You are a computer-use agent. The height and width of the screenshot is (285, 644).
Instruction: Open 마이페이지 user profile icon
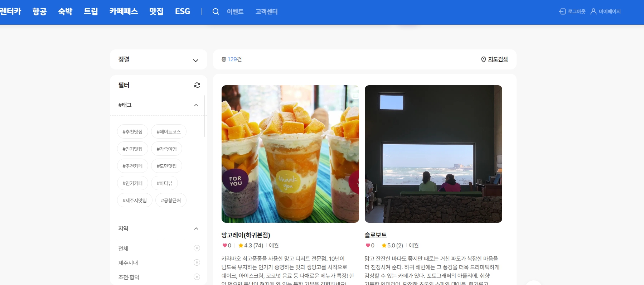click(593, 11)
